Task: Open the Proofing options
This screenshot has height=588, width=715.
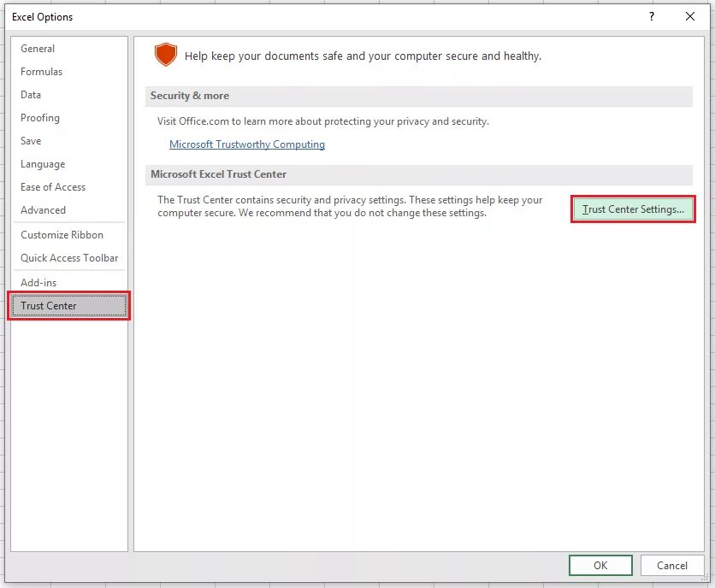Action: 39,118
